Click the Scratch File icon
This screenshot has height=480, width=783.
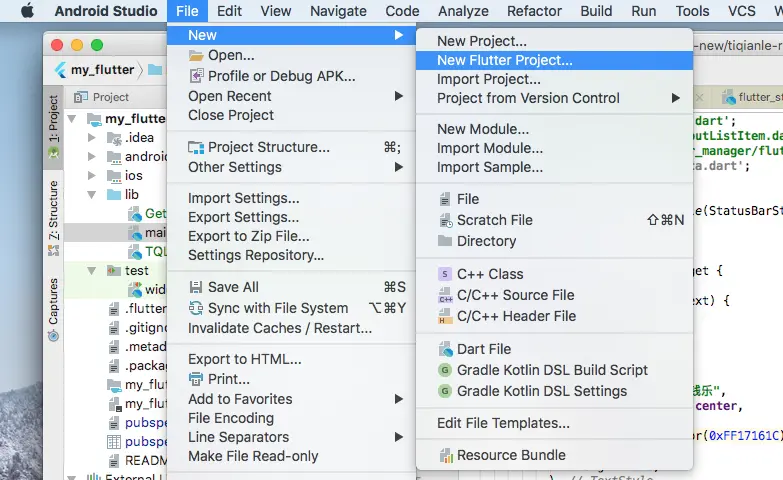(446, 220)
